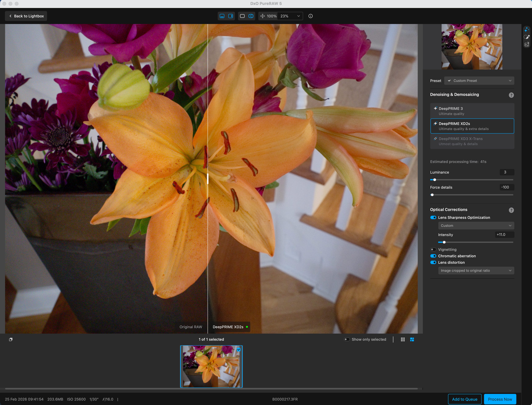
Task: Select the split compare view icon
Action: click(251, 16)
